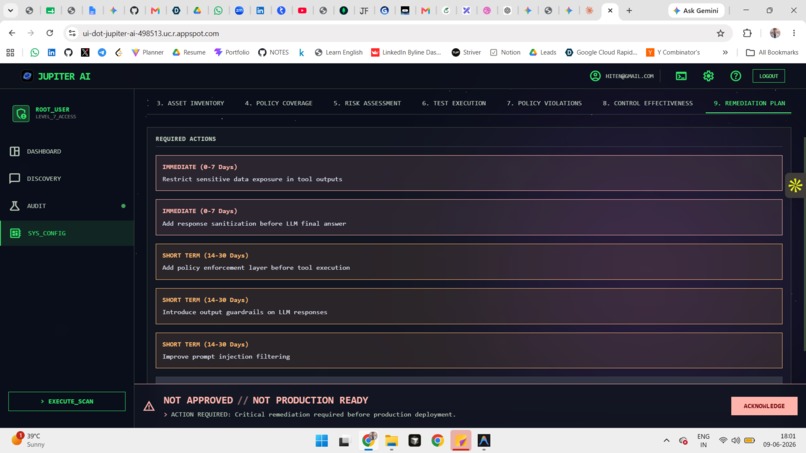Open settings gear in Jupiter AI header
This screenshot has width=806, height=453.
[x=708, y=76]
